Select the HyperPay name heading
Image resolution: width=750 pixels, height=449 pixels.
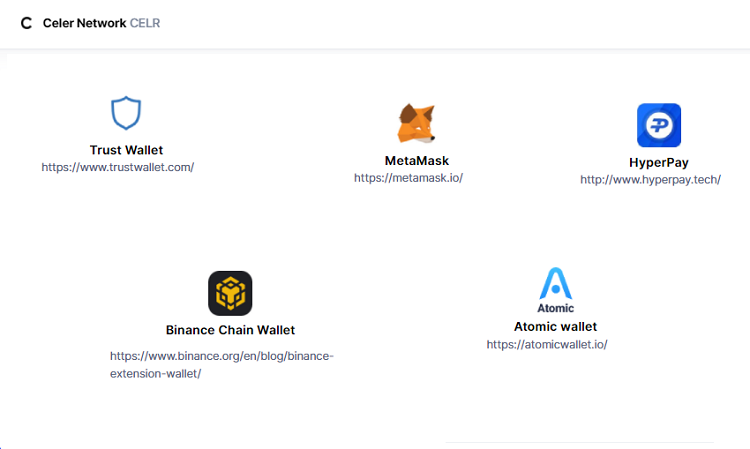point(659,162)
